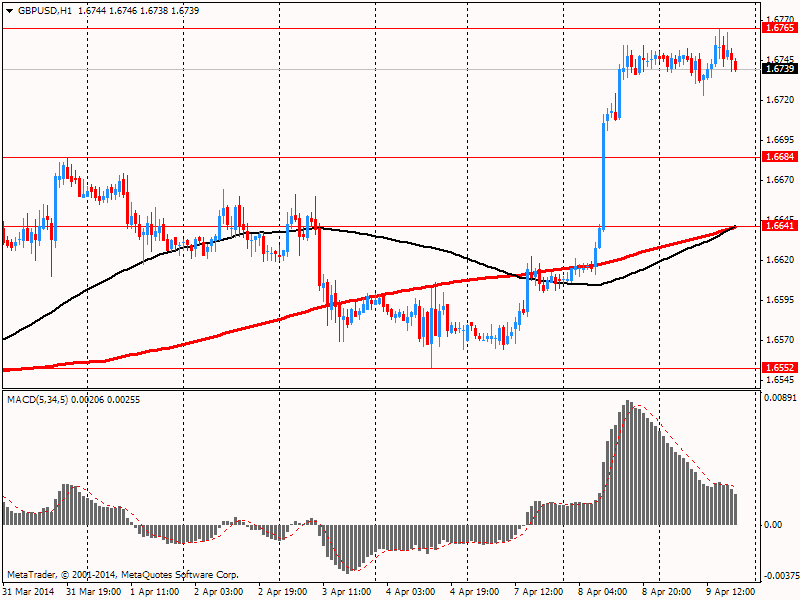Click the black current price tag 1.6739
The width and height of the screenshot is (800, 600).
coord(780,69)
